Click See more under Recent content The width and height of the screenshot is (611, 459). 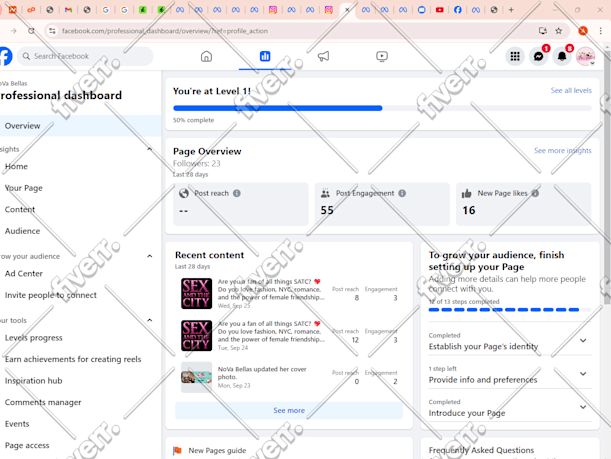click(289, 410)
